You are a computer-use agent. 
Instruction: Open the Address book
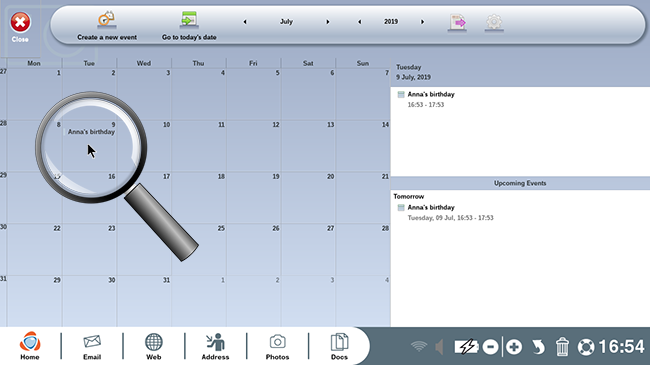pos(215,346)
